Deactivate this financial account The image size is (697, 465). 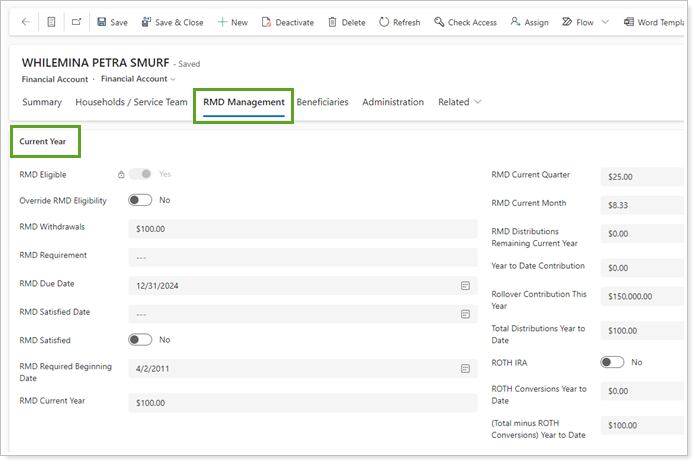click(287, 22)
